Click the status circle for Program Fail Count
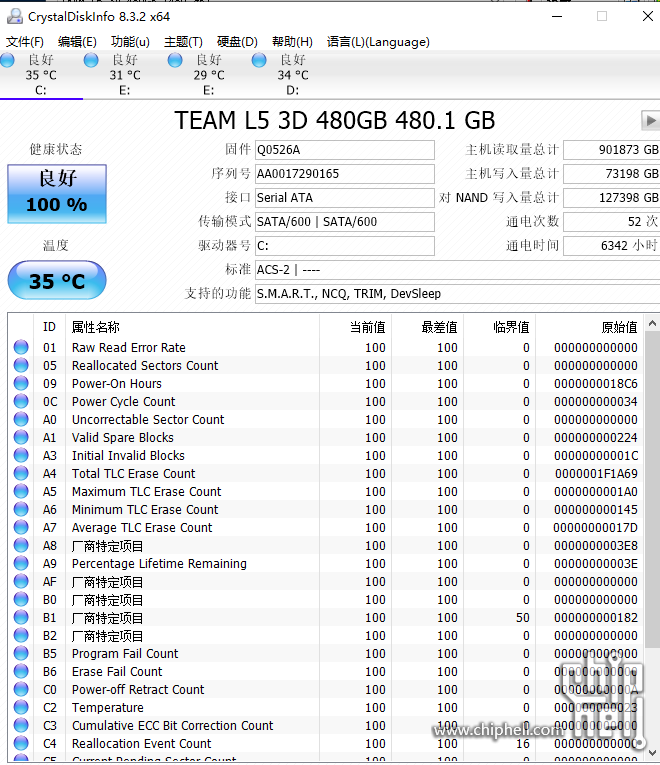Viewport: 660px width, 765px height. click(x=21, y=653)
